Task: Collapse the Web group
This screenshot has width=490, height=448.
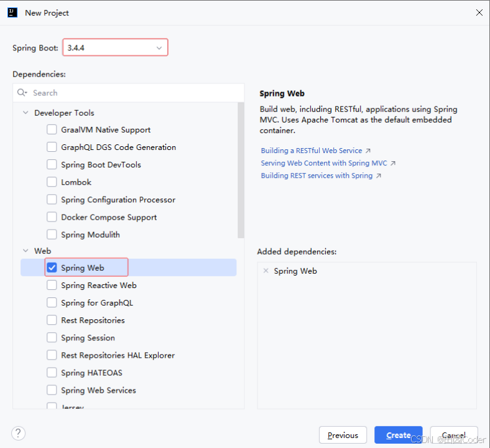Action: click(25, 251)
